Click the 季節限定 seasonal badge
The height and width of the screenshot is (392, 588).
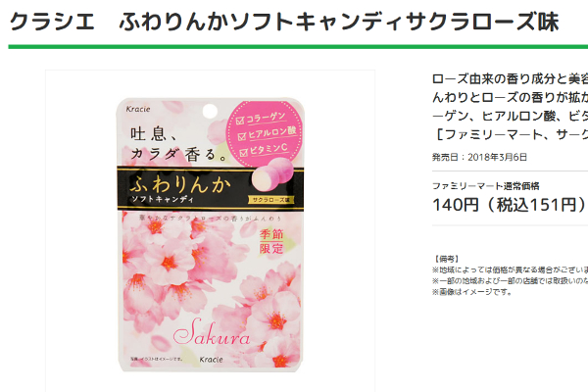point(271,241)
